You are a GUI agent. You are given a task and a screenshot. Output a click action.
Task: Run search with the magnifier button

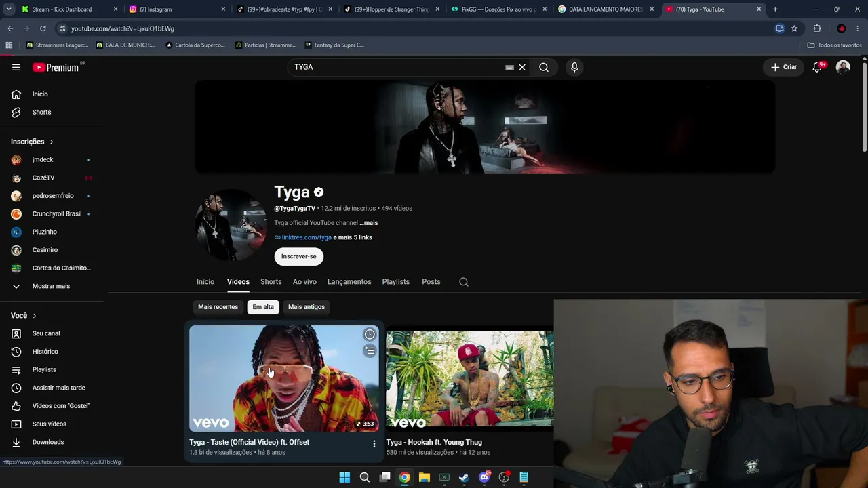coord(544,67)
